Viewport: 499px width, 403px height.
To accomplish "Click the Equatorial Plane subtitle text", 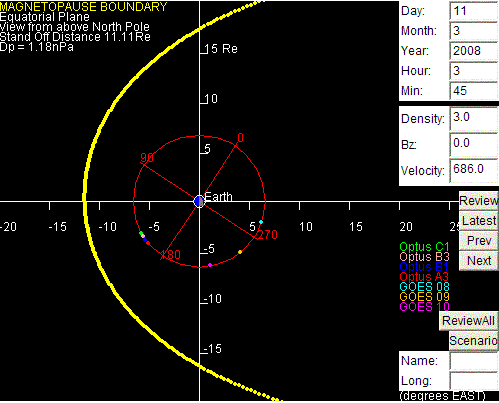I will [45, 17].
